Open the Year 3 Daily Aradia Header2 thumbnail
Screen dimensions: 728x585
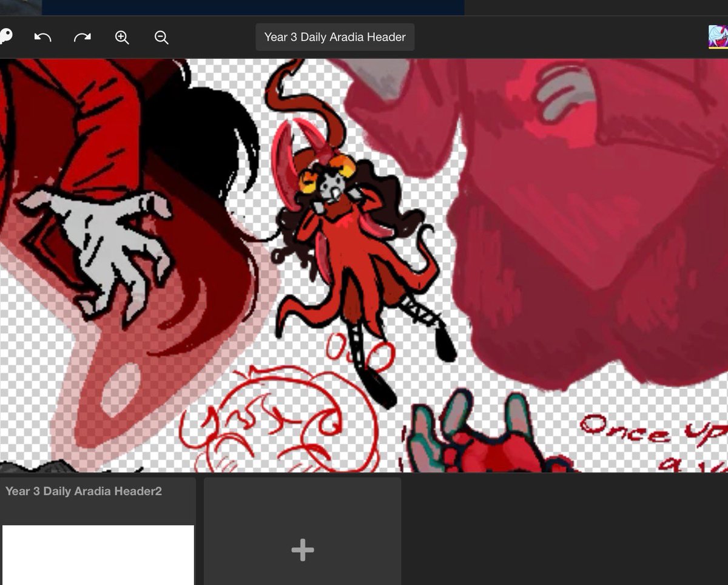tap(98, 555)
